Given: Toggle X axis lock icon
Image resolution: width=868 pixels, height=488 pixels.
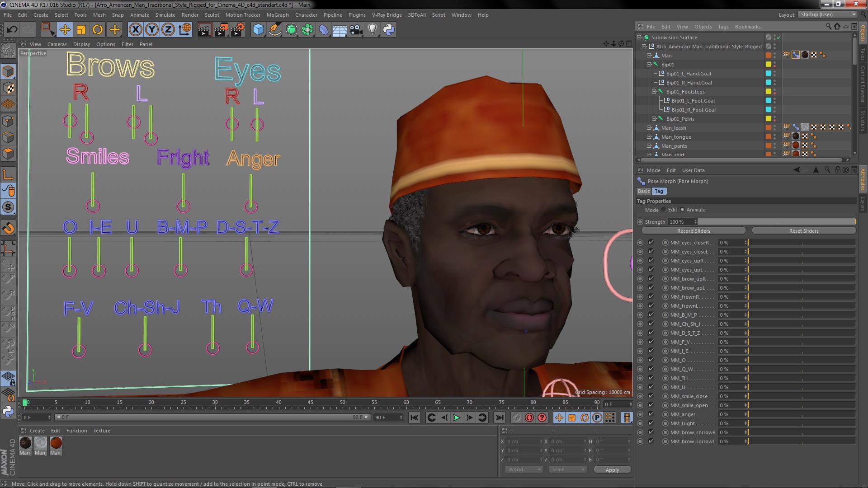Looking at the screenshot, I should pos(135,30).
